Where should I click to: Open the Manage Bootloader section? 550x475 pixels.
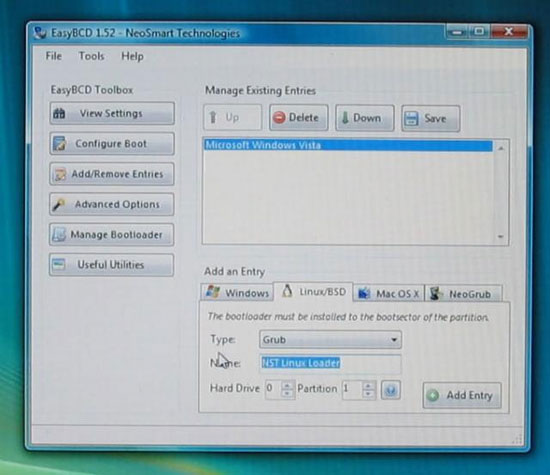(112, 234)
